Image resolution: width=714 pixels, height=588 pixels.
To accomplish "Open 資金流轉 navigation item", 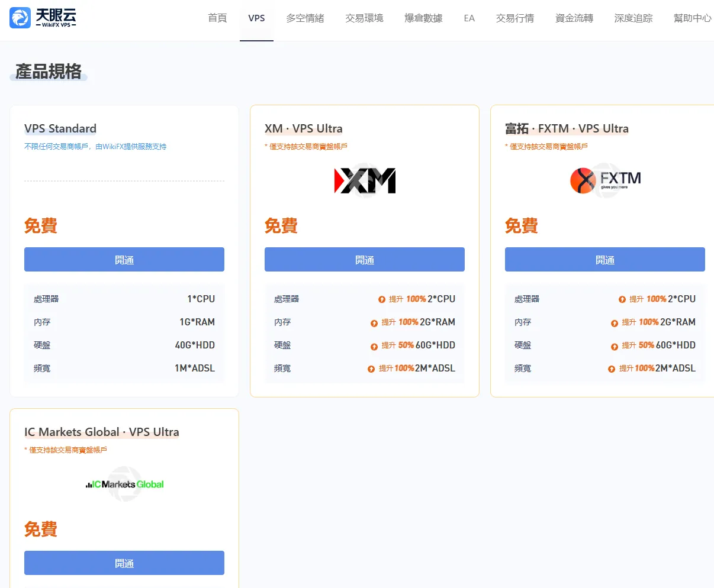I will [574, 18].
